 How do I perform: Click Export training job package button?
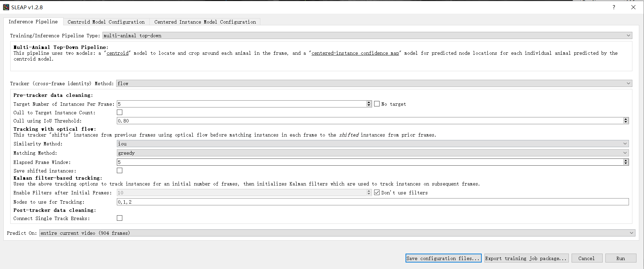click(526, 258)
